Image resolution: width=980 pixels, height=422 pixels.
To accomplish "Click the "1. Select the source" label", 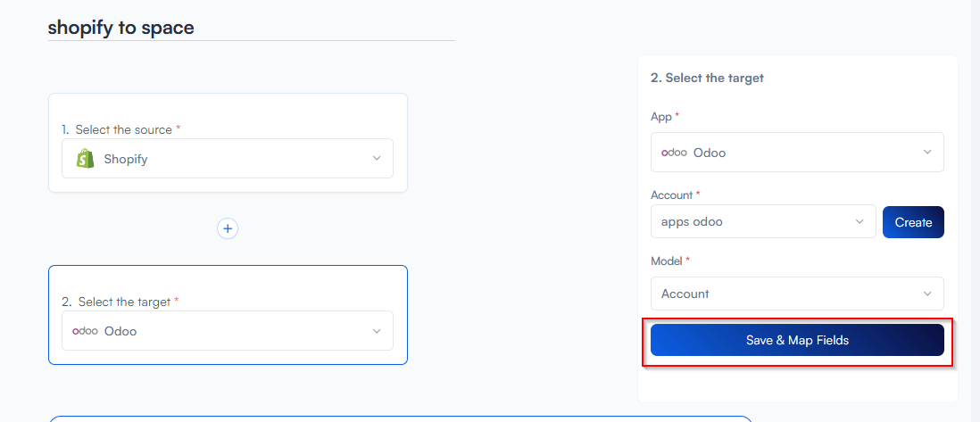I will pos(122,129).
